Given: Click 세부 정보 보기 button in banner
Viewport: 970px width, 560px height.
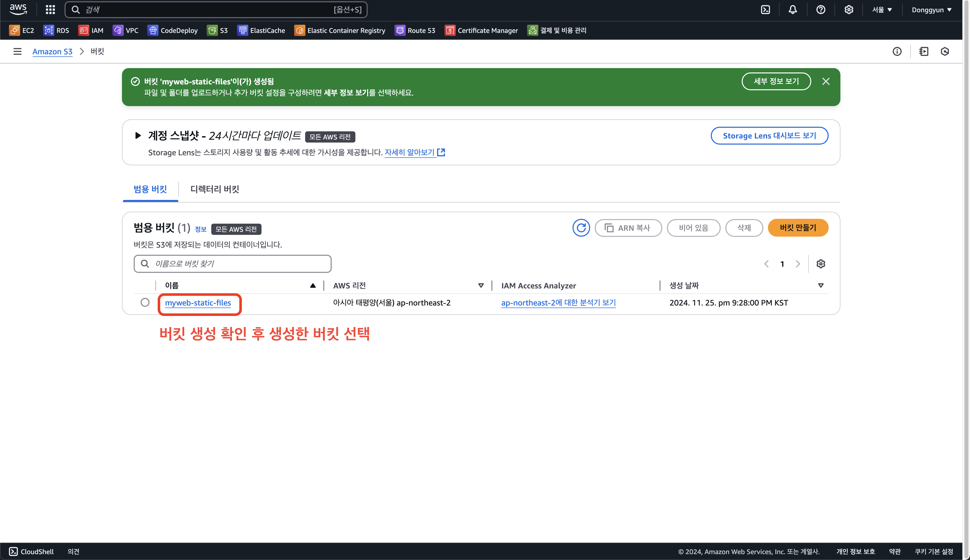Looking at the screenshot, I should pyautogui.click(x=776, y=82).
